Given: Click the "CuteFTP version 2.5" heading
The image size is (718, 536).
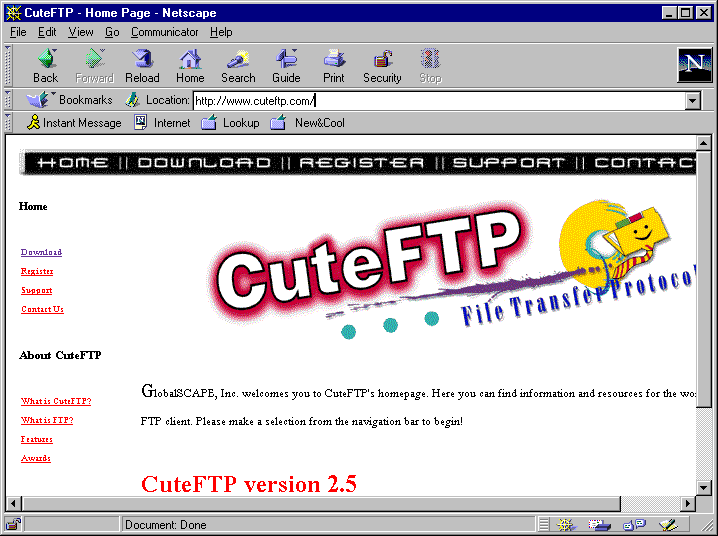Looking at the screenshot, I should [x=249, y=484].
